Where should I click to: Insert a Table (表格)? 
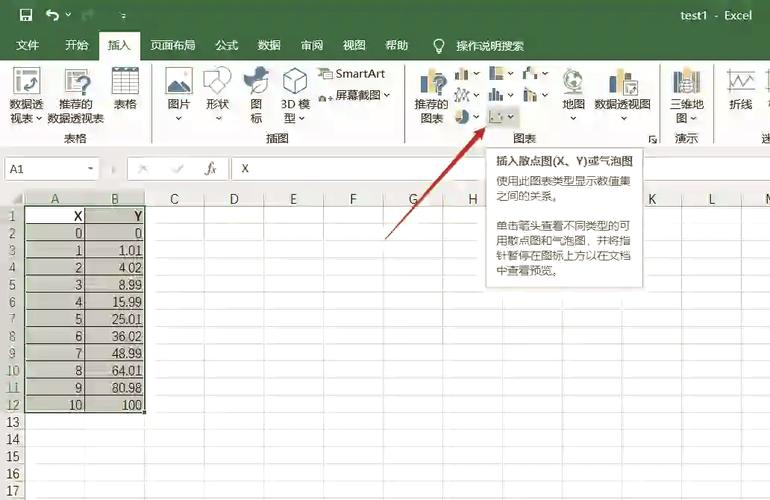pyautogui.click(x=125, y=90)
